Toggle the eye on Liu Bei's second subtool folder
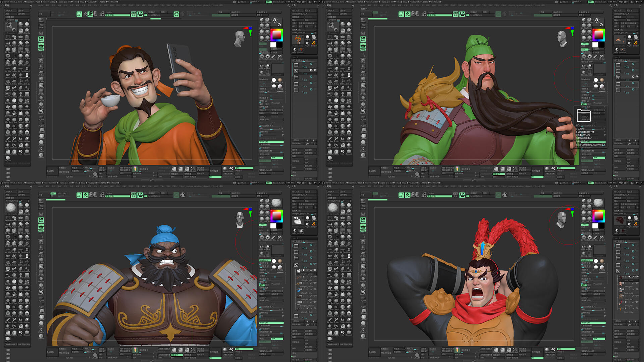 pos(315,70)
